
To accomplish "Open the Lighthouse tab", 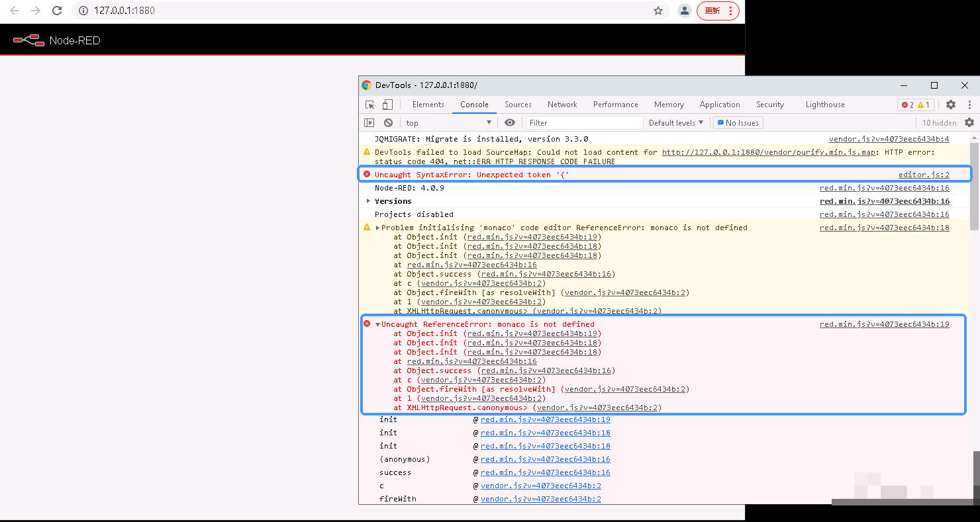I will coord(825,105).
